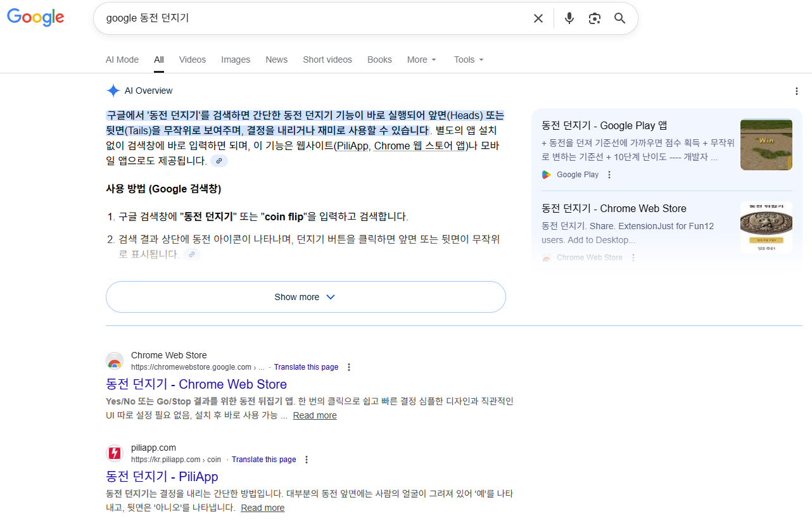Open the Tools dropdown
This screenshot has width=812, height=521.
[468, 60]
